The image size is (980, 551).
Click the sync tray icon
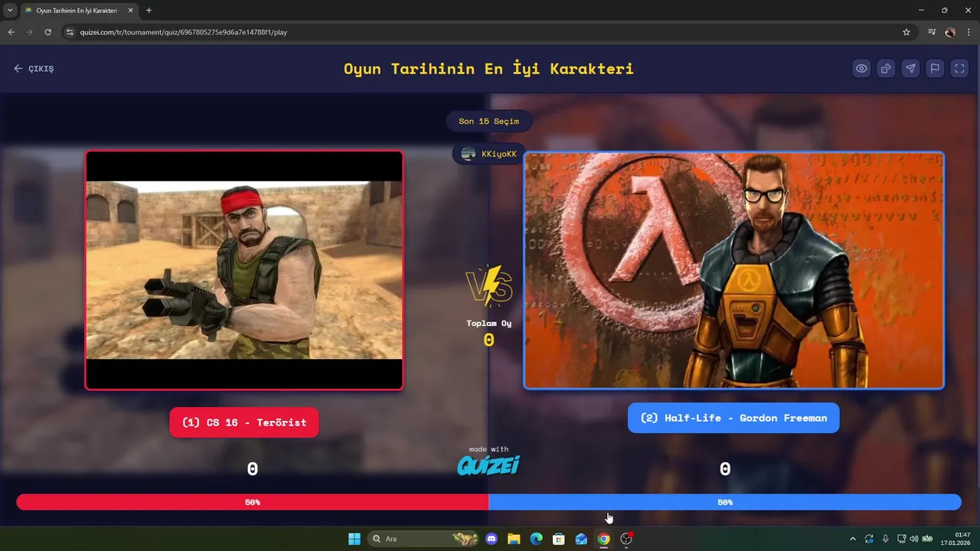[869, 539]
